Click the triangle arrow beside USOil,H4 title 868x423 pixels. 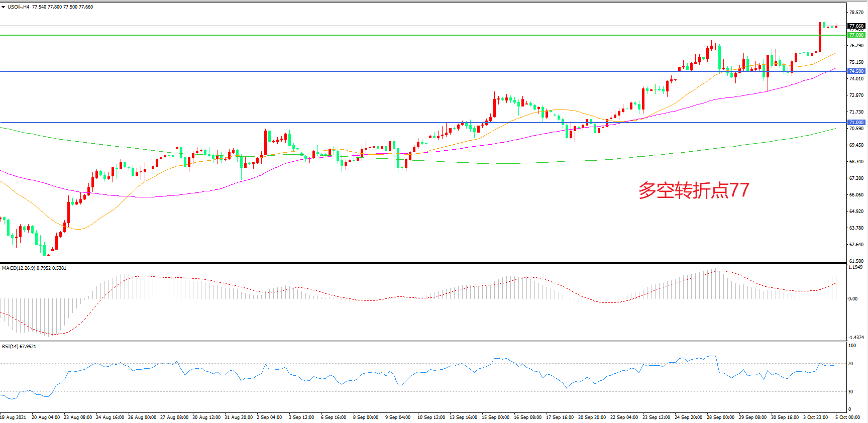pos(3,7)
